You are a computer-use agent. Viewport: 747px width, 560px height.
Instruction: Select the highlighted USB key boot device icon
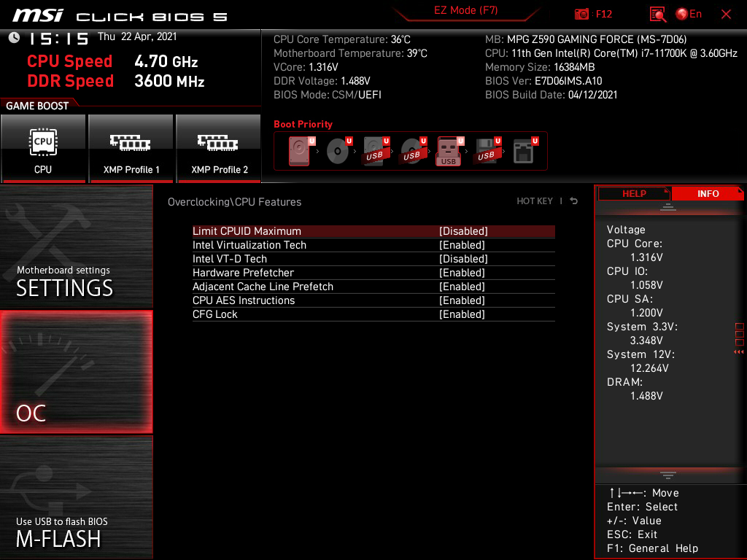(x=449, y=152)
